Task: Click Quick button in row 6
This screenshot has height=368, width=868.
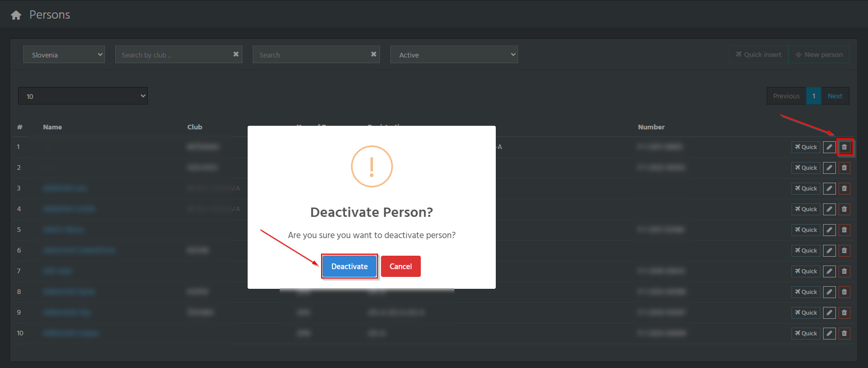Action: point(806,251)
